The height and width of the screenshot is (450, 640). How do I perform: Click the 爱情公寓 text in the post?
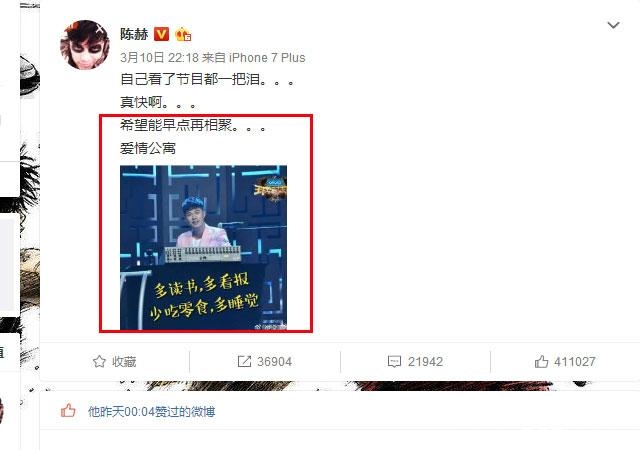pos(148,148)
